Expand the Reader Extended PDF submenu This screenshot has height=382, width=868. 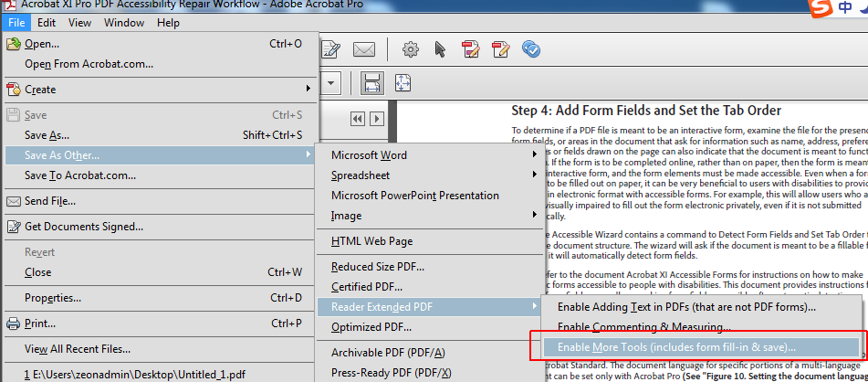click(430, 306)
